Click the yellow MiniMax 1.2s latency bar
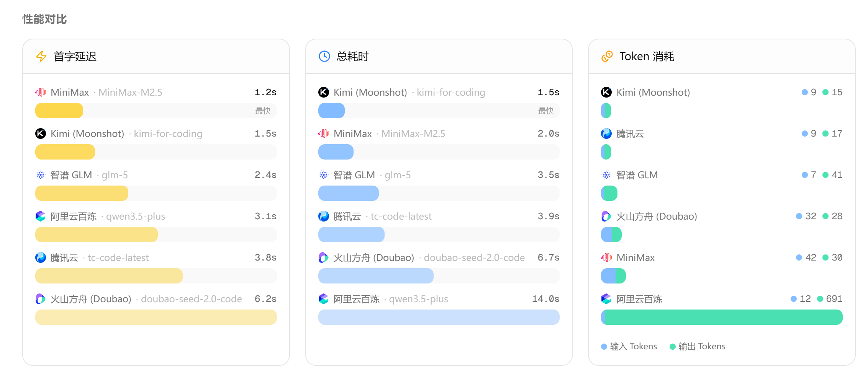Viewport: 868px width, 378px height. [x=59, y=111]
